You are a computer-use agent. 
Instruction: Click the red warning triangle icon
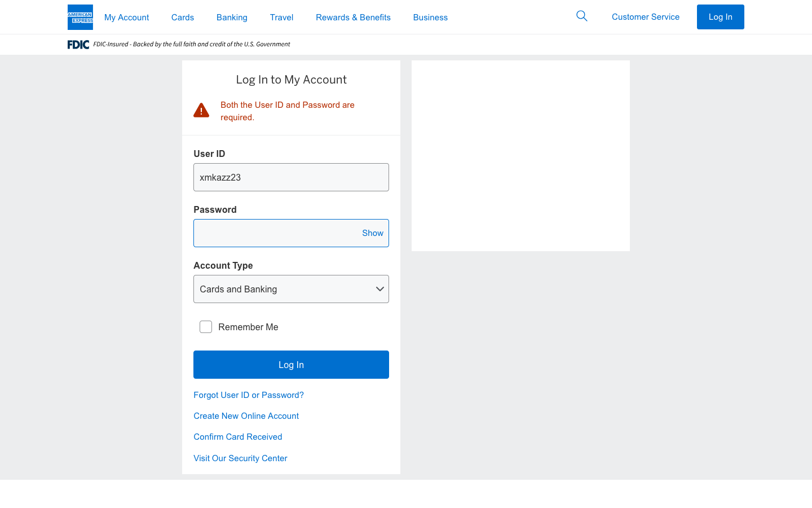pyautogui.click(x=201, y=111)
